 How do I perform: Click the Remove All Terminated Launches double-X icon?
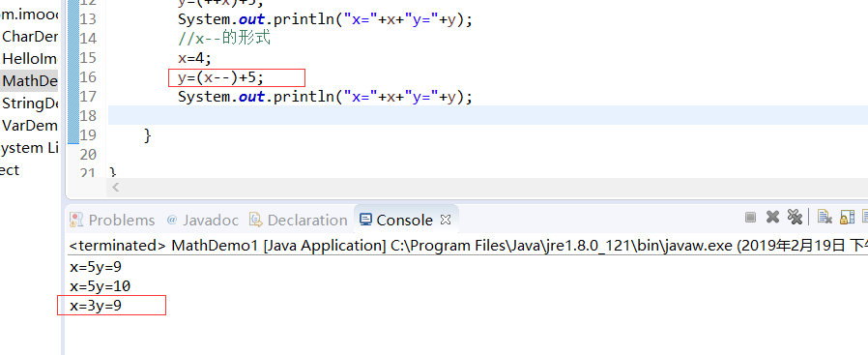click(x=795, y=217)
